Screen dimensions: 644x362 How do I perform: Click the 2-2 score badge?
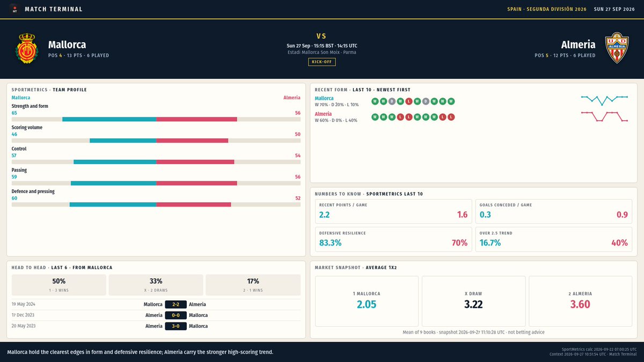click(175, 304)
